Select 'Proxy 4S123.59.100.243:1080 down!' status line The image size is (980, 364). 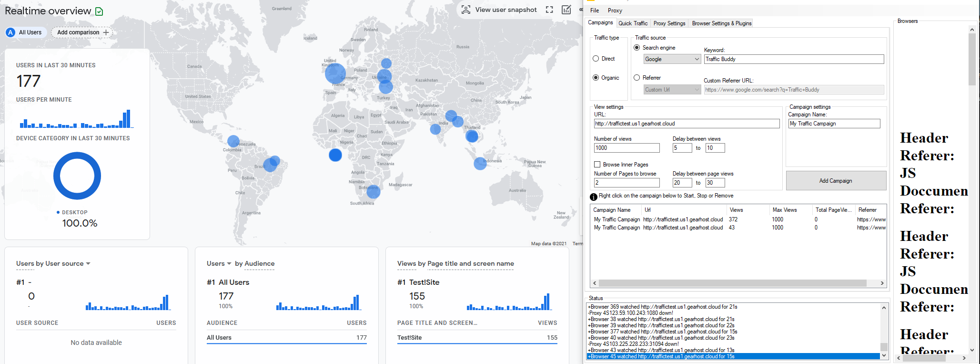[x=630, y=313]
